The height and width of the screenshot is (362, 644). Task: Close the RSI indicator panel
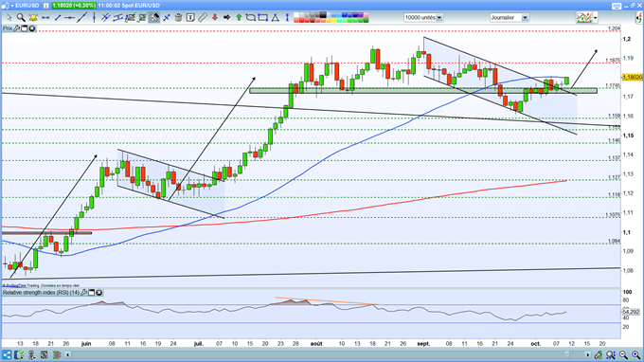coord(99,293)
